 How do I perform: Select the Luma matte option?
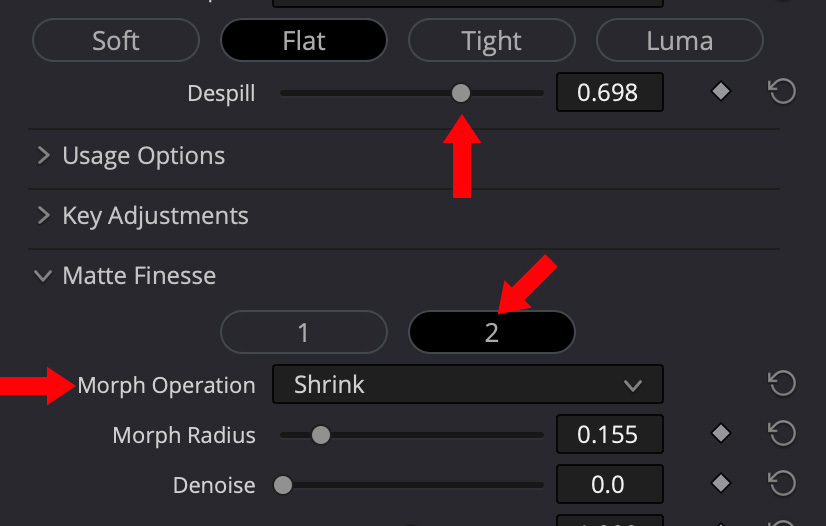pos(679,41)
